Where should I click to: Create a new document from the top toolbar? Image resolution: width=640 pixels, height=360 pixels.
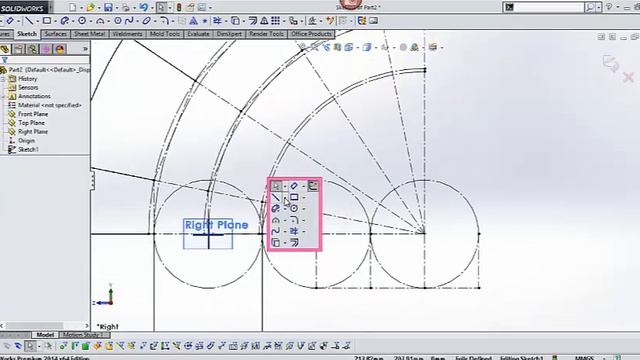click(x=72, y=7)
